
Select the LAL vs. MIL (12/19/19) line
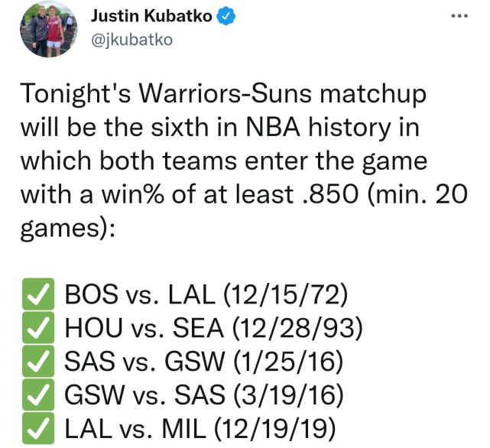coord(200,430)
